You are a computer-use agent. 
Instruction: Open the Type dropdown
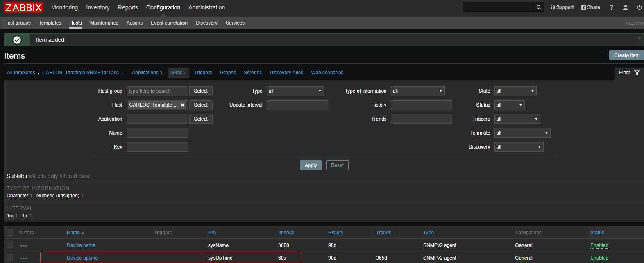[x=295, y=91]
